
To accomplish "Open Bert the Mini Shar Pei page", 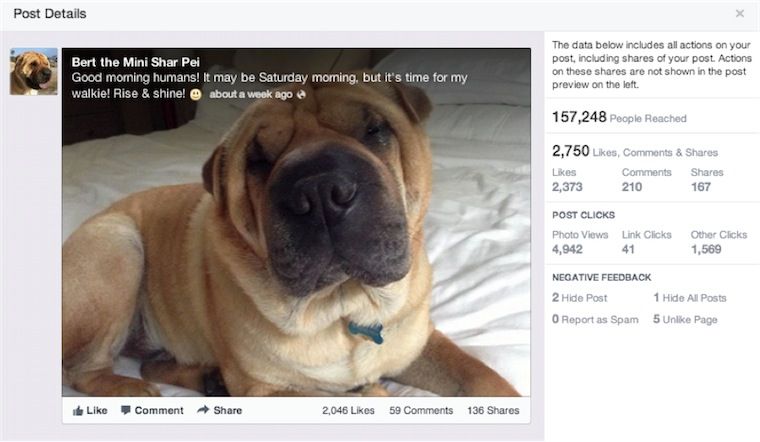I will coord(135,62).
